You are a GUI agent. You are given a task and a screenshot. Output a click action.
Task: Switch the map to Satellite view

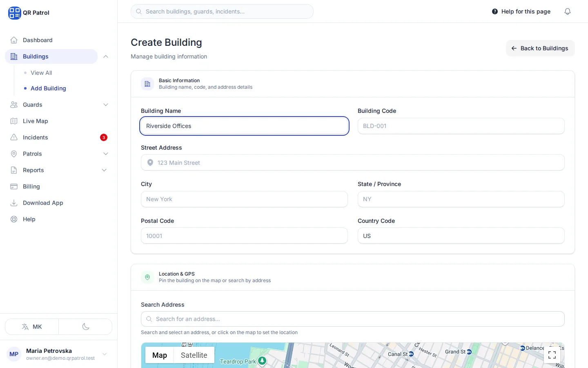pos(194,355)
